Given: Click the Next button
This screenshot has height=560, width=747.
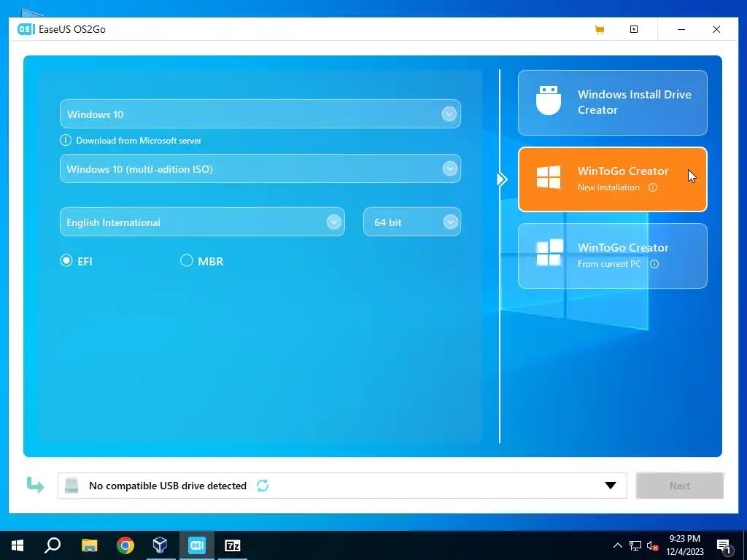Looking at the screenshot, I should tap(680, 486).
